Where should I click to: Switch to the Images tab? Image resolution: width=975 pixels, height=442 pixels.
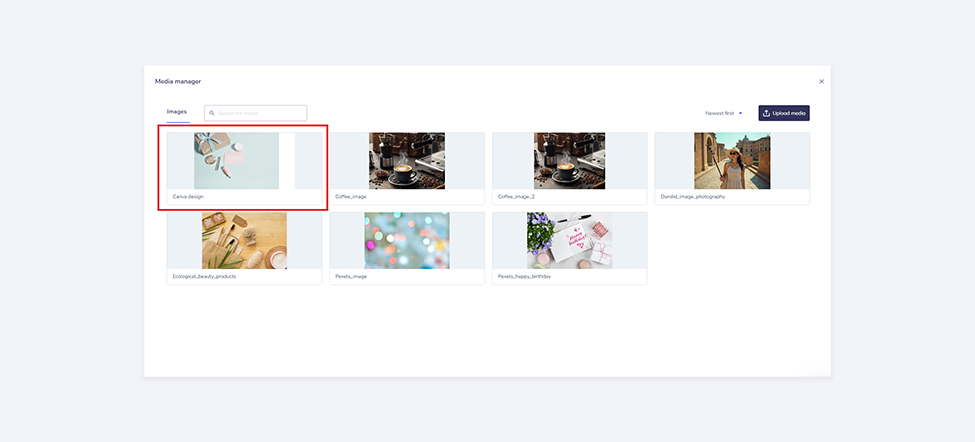click(x=177, y=112)
